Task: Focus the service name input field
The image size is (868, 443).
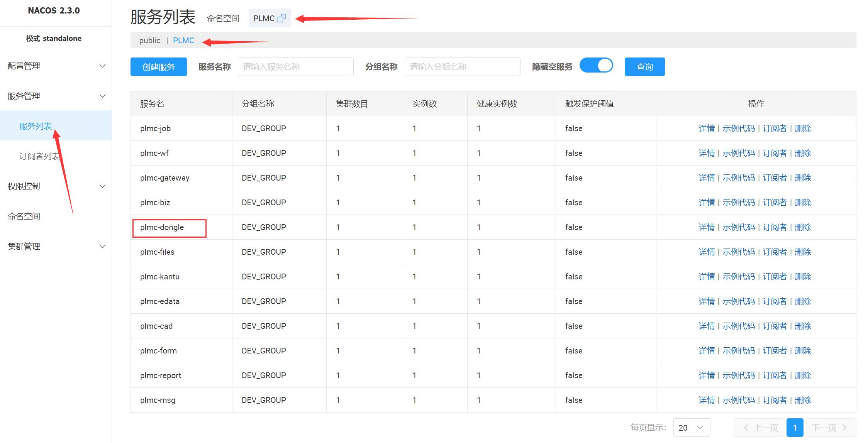Action: (296, 67)
